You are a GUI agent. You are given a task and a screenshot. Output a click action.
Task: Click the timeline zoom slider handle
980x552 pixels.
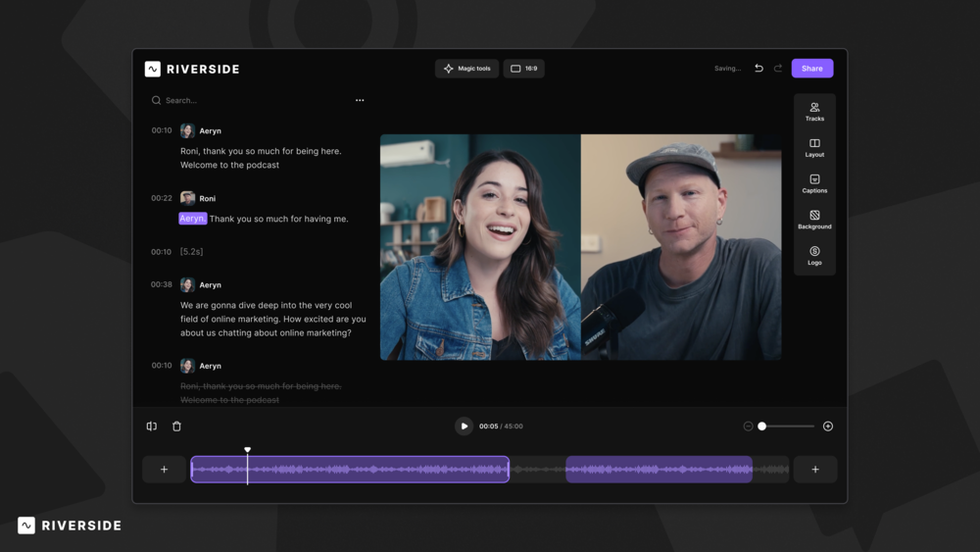762,427
